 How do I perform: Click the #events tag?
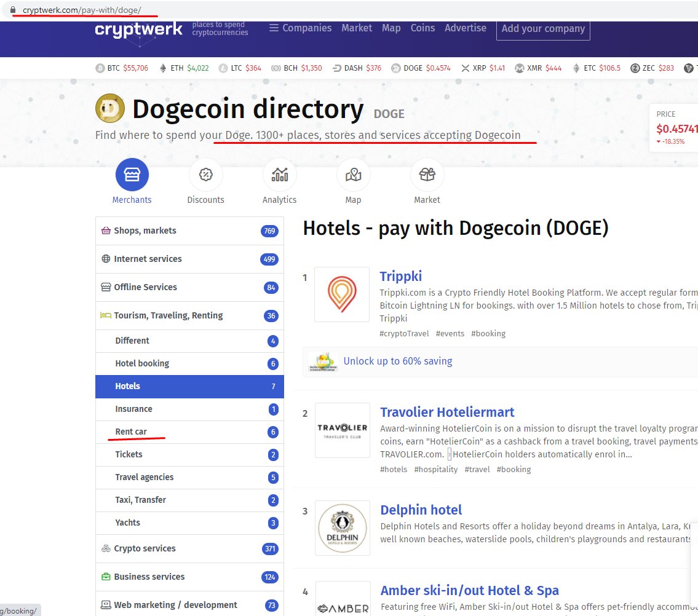(x=450, y=334)
